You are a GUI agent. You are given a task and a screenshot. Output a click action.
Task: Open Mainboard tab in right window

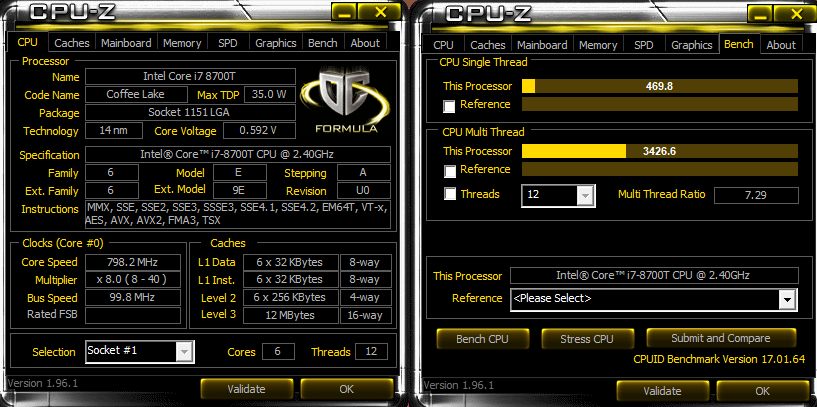click(542, 45)
